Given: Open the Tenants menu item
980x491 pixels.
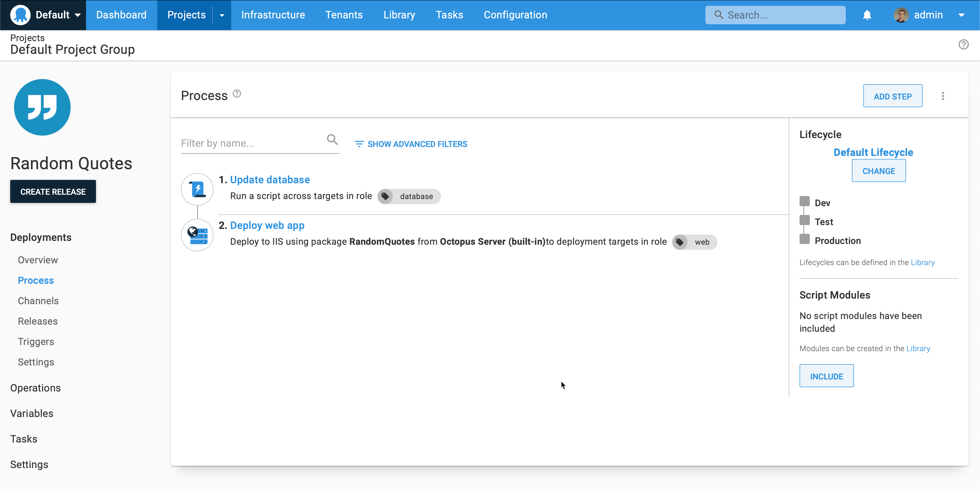Looking at the screenshot, I should click(x=344, y=15).
